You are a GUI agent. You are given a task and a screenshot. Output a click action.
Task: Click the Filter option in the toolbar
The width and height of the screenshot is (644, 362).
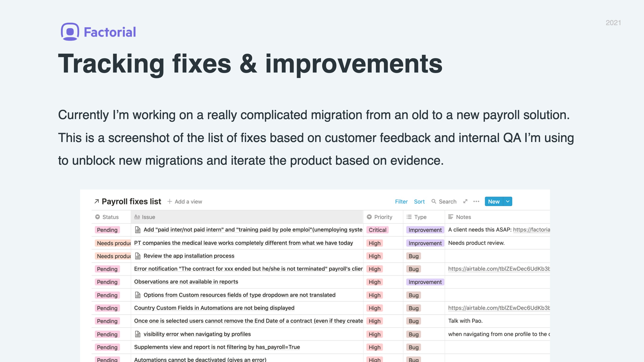pos(401,202)
